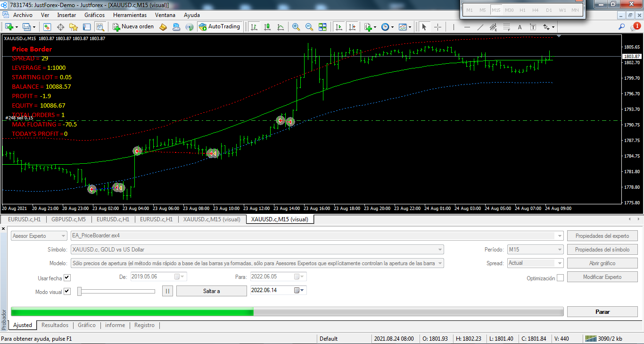The image size is (644, 344).
Task: Click the visual mode speed slider
Action: pyautogui.click(x=116, y=291)
